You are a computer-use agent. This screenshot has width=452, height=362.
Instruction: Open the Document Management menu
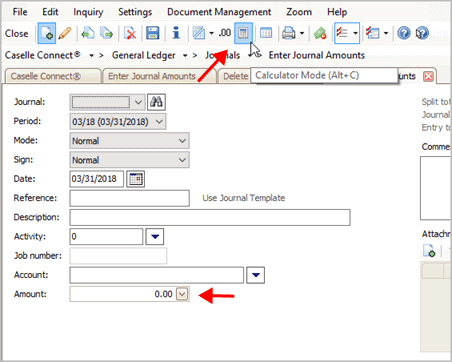[219, 12]
